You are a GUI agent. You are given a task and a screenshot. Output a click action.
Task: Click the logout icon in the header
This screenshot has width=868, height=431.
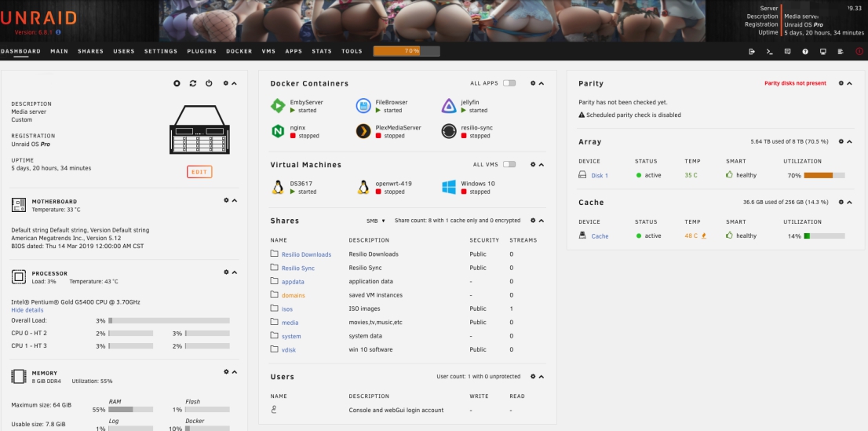tap(752, 52)
